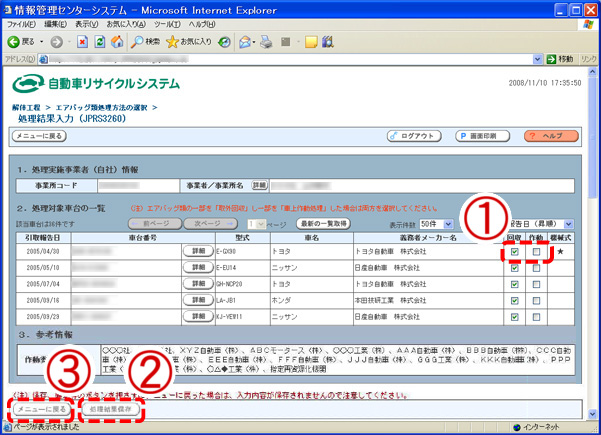Click the リンク links toolbar label
Screen dimensions: 601x435
pyautogui.click(x=588, y=59)
